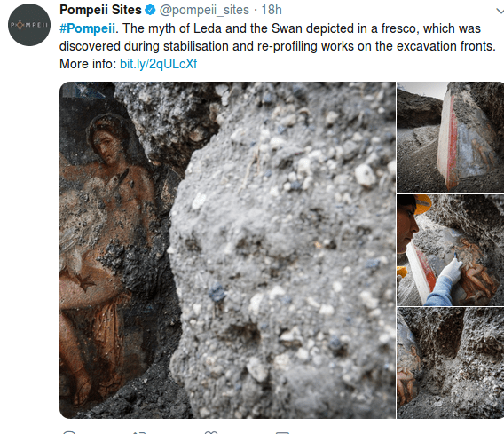Visit the @pompeii_sites handle
This screenshot has width=504, height=434.
(204, 11)
